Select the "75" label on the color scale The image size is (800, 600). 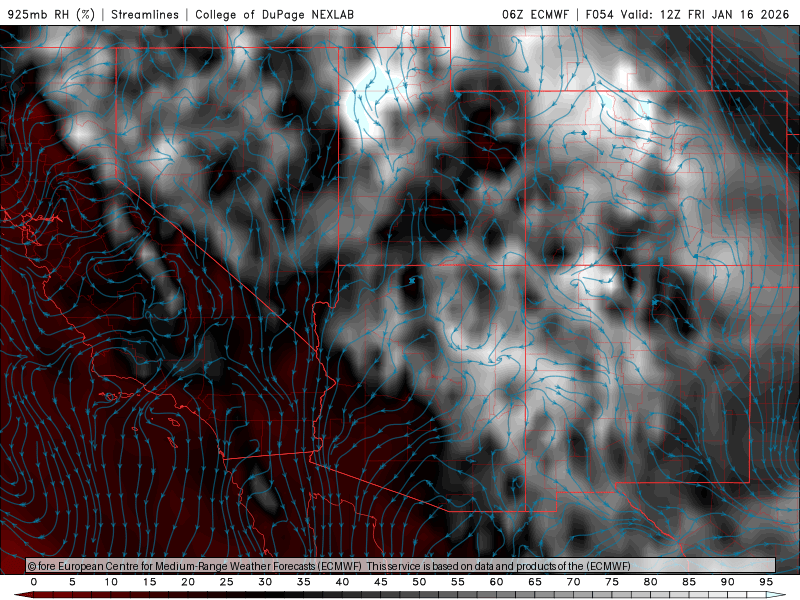point(612,582)
